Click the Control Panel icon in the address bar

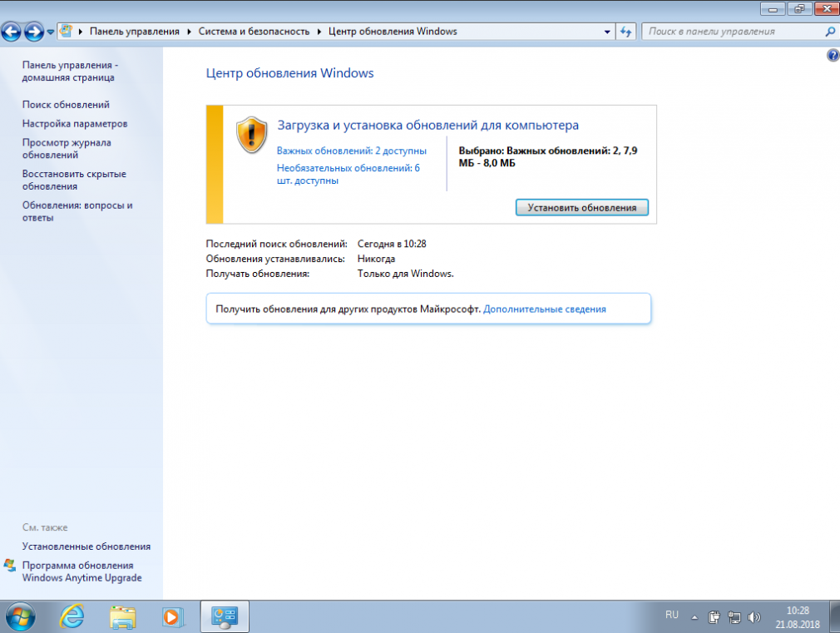66,31
